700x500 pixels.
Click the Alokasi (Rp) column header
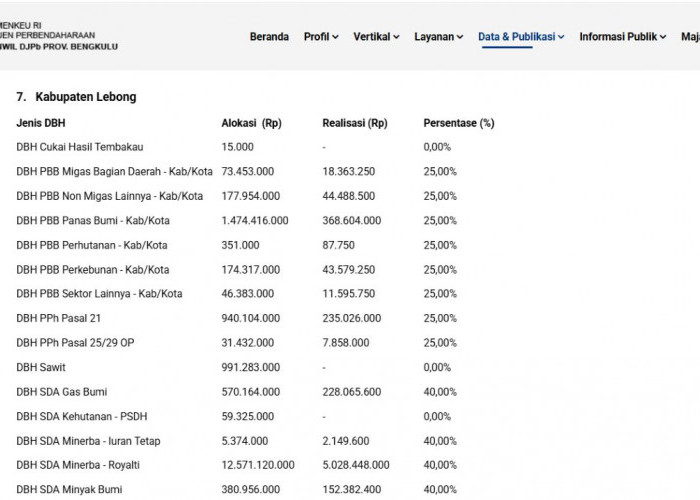251,123
